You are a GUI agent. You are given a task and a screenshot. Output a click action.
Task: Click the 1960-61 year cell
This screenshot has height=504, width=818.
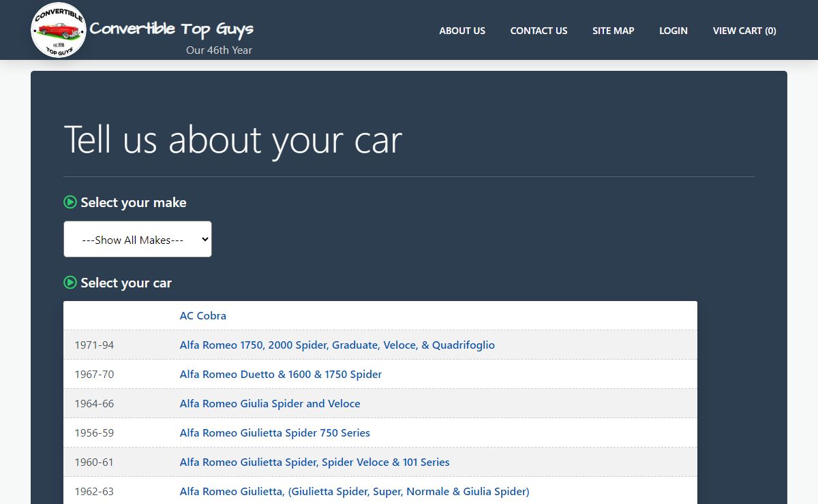tap(95, 462)
